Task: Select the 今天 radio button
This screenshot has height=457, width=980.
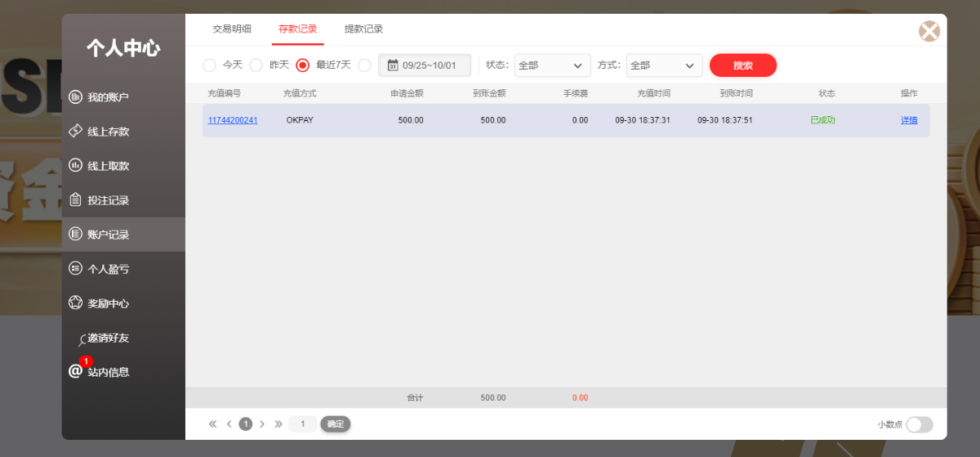Action: pos(209,65)
